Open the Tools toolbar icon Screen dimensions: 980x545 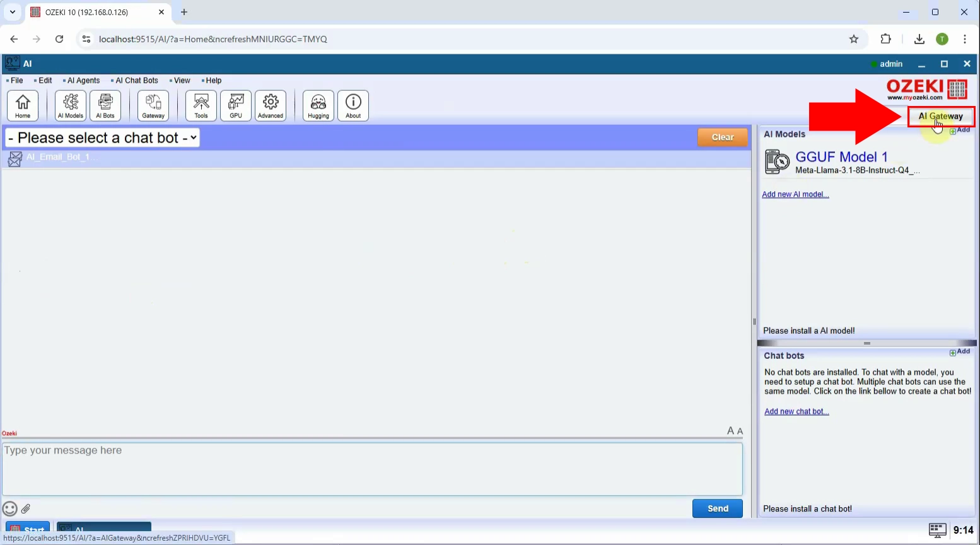(201, 105)
